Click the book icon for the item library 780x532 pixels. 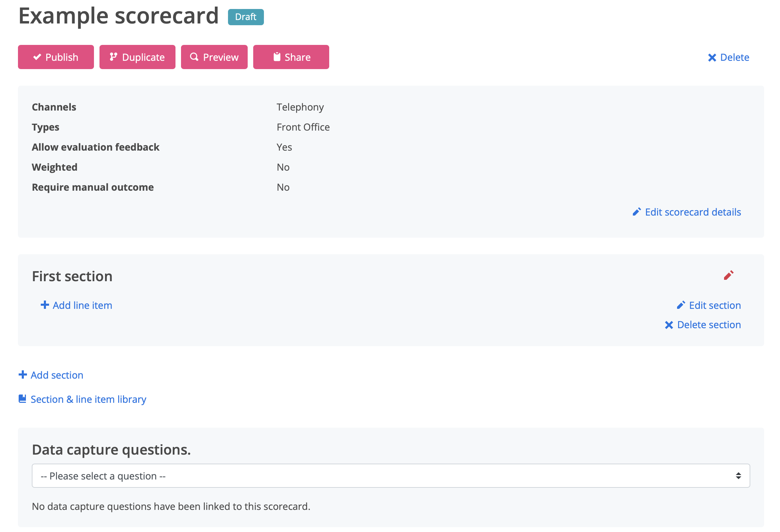pos(22,399)
